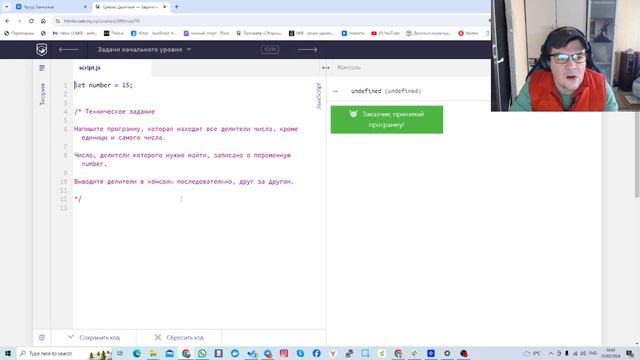Click the address bar URL field

269,21
